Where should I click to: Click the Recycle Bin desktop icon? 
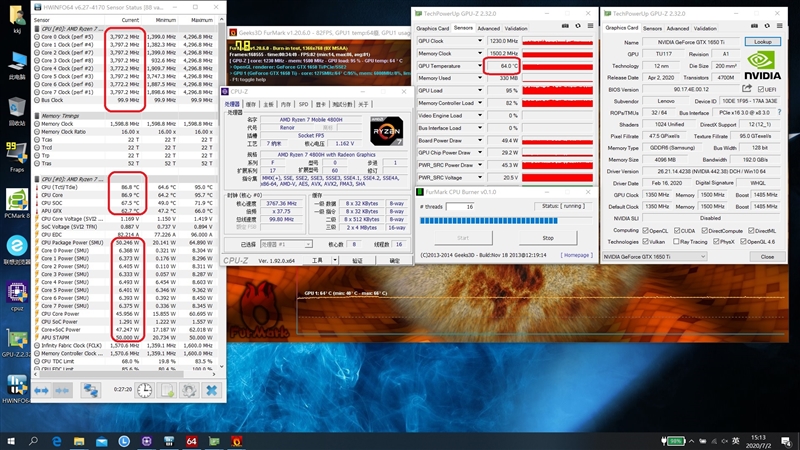tap(16, 111)
